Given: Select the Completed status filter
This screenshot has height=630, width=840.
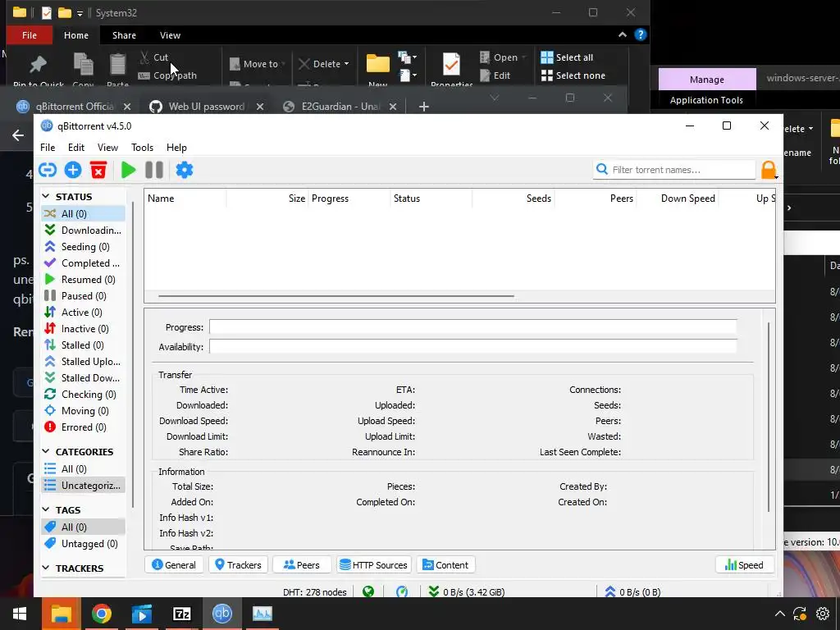Looking at the screenshot, I should (x=83, y=263).
